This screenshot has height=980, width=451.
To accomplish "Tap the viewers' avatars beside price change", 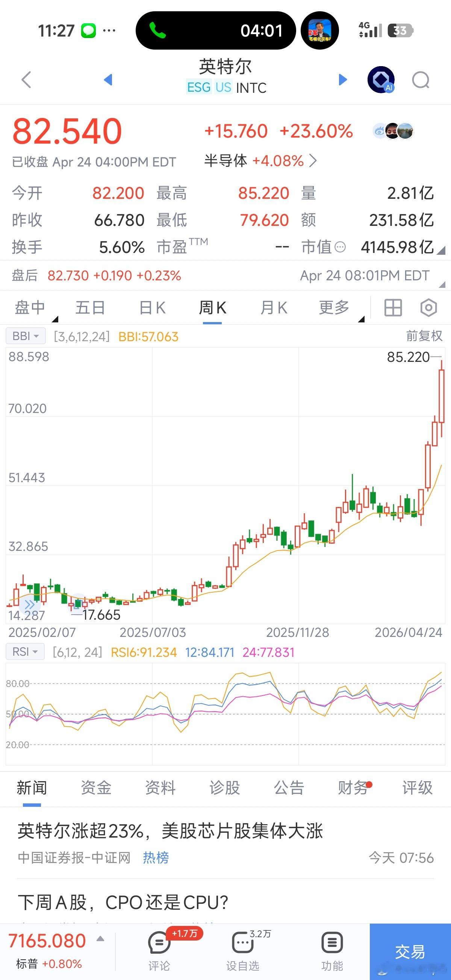I will [393, 131].
